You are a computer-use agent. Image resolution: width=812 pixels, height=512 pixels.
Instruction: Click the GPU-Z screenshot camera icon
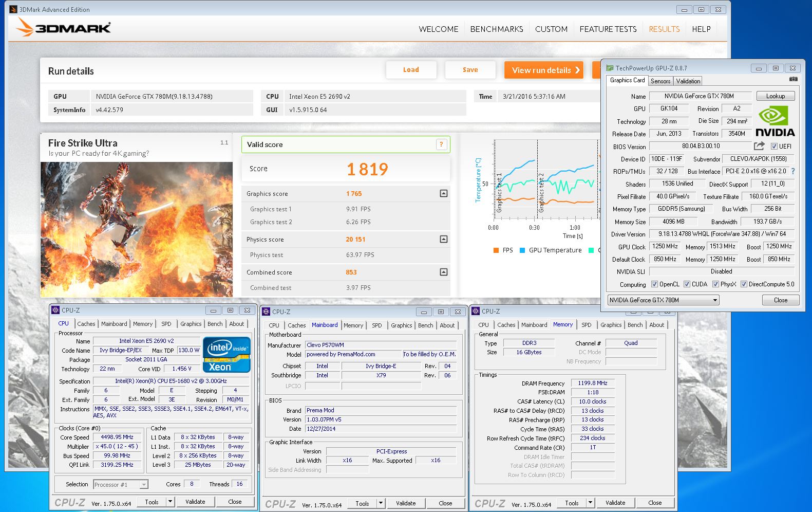pos(794,79)
